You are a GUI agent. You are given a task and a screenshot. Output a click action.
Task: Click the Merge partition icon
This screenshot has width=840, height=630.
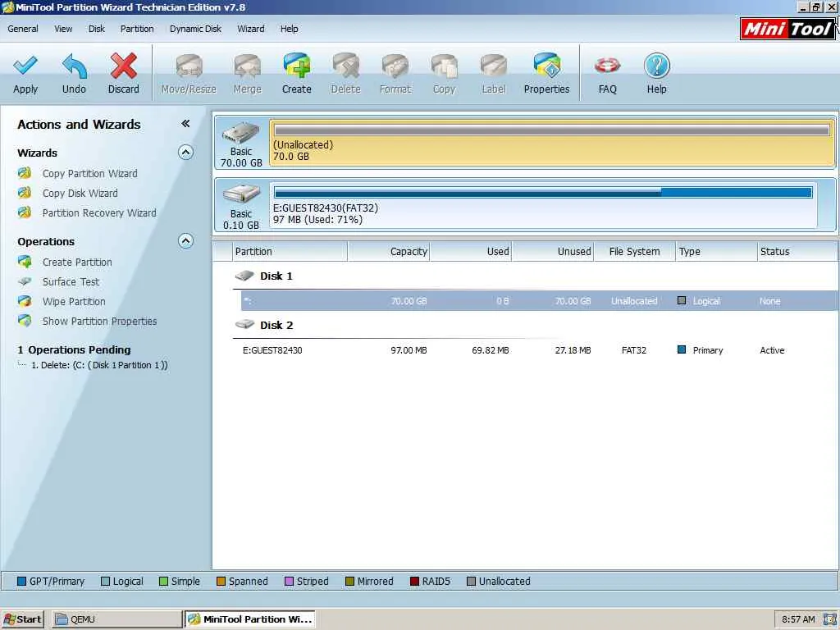247,66
